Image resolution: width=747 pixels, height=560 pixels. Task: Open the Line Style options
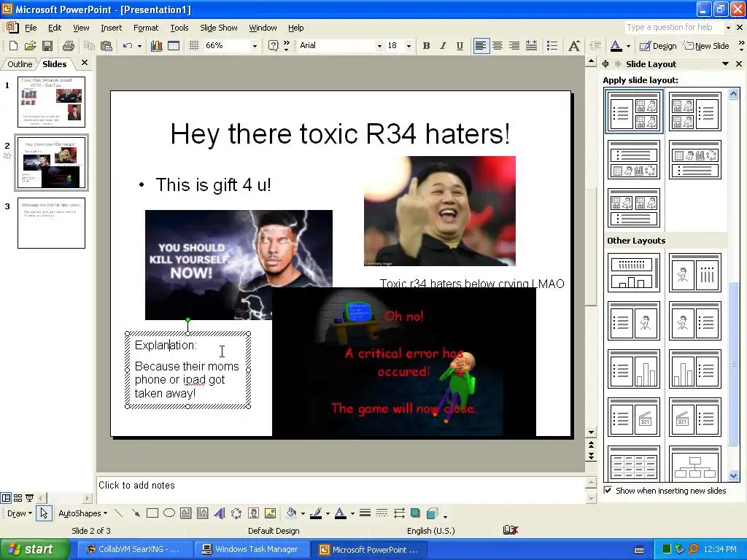point(365,513)
